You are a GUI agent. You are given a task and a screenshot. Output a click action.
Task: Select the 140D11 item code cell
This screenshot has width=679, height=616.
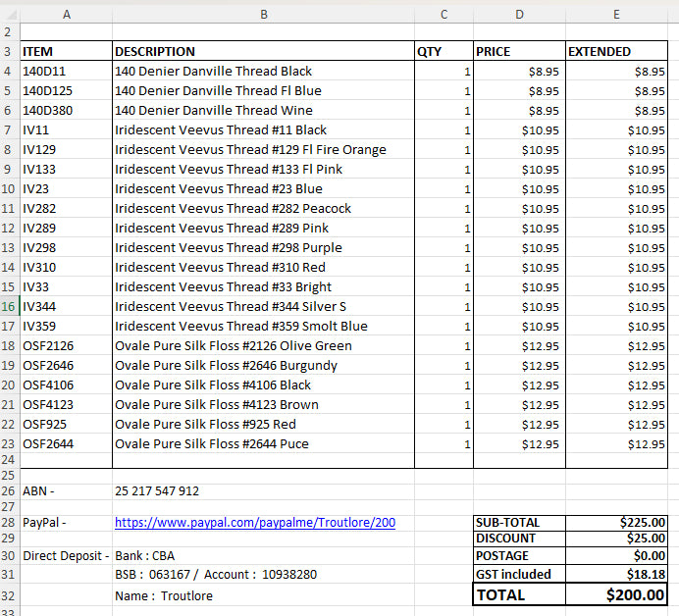point(67,71)
